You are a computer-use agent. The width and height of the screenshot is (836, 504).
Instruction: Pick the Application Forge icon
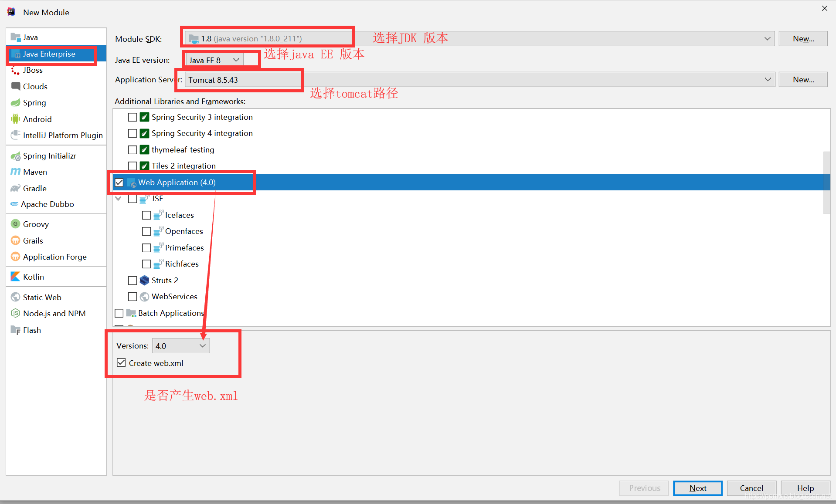(16, 257)
